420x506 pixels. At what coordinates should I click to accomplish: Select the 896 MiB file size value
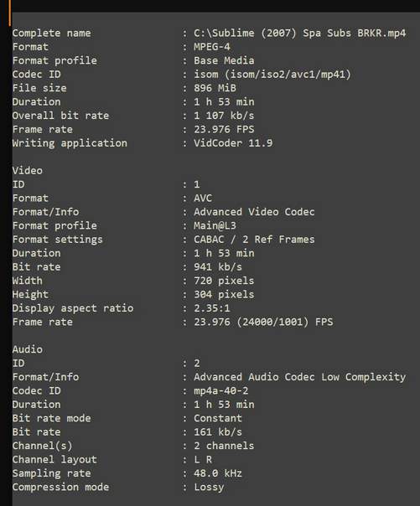[x=215, y=88]
